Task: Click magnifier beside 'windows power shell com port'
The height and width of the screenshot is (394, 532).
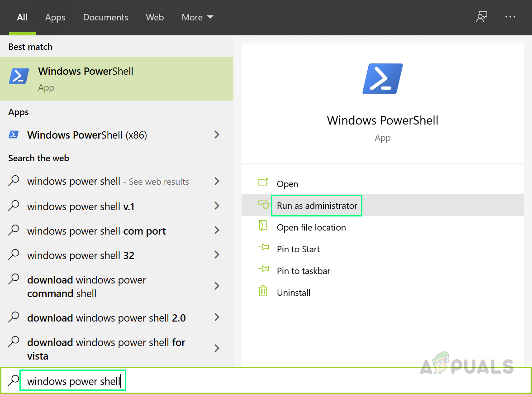Action: pos(14,230)
